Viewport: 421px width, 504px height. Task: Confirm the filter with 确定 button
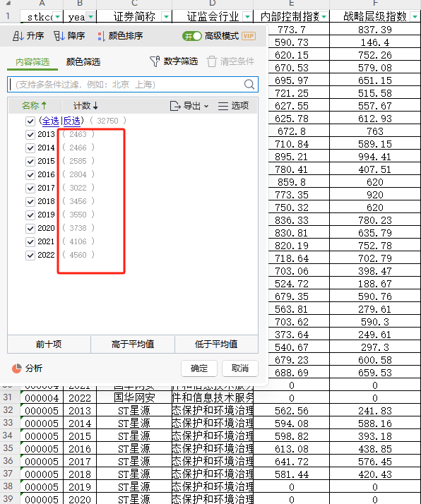coord(199,368)
